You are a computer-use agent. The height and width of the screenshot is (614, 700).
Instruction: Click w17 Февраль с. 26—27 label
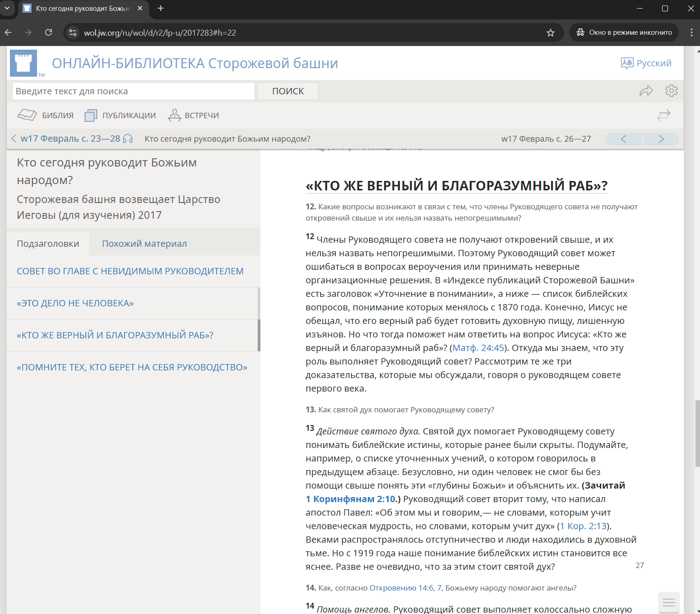[546, 139]
